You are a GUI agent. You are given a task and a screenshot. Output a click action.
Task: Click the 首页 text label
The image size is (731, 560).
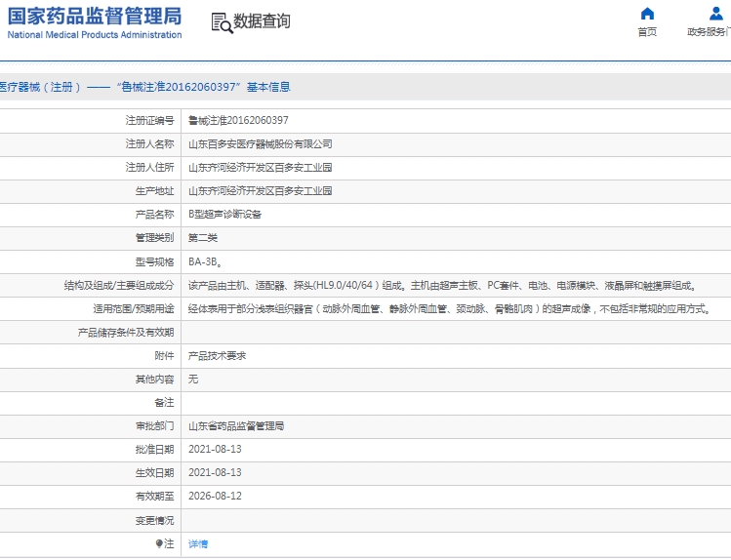[647, 31]
